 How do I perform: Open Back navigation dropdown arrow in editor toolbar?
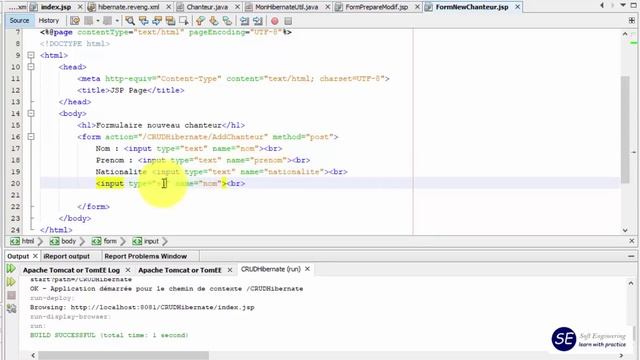[98, 20]
